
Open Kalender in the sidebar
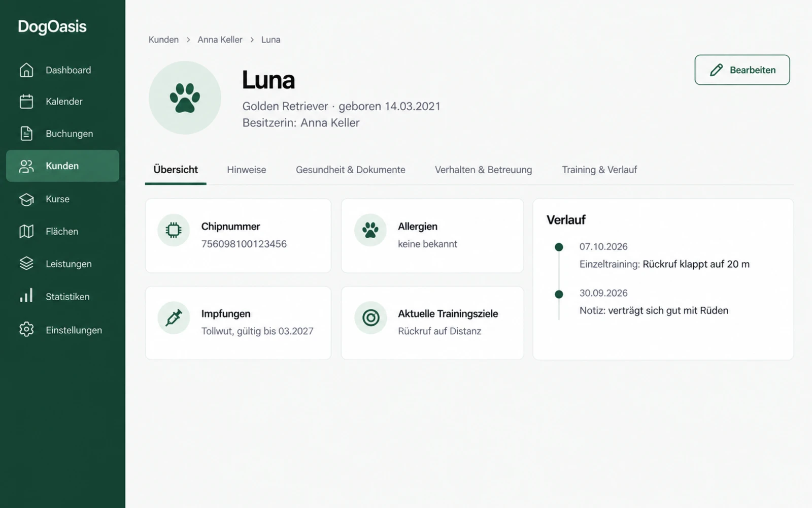click(x=62, y=102)
